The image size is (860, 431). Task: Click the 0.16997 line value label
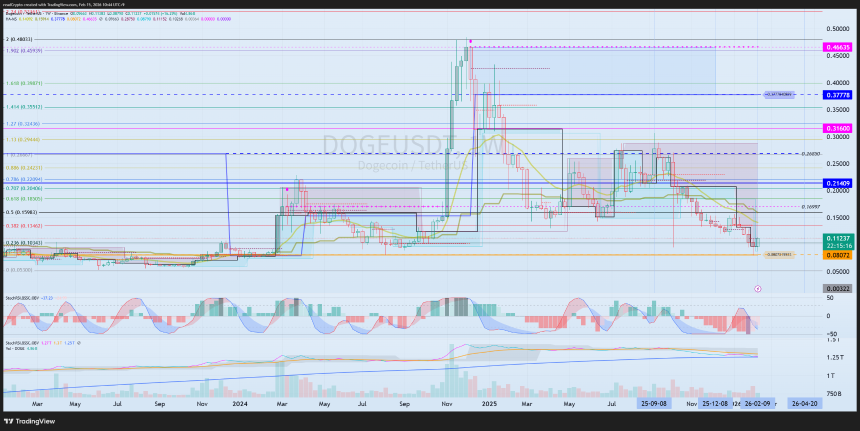809,207
